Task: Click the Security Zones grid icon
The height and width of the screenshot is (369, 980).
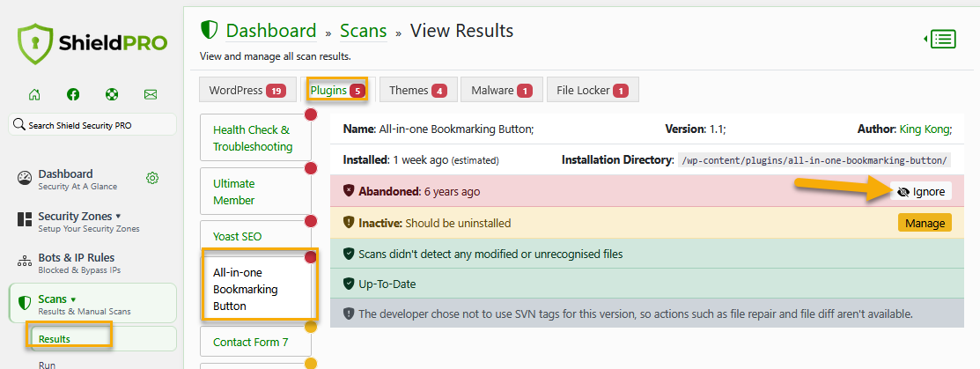Action: (x=25, y=219)
